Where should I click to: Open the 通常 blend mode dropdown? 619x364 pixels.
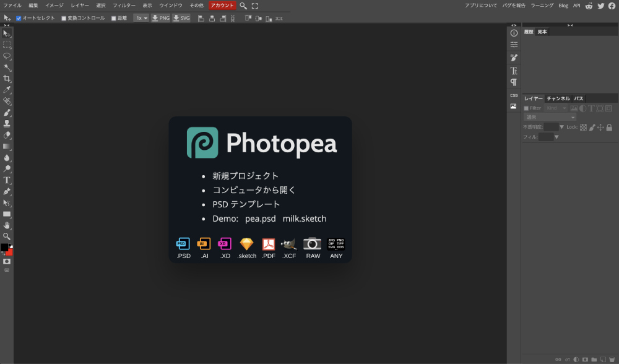click(550, 117)
